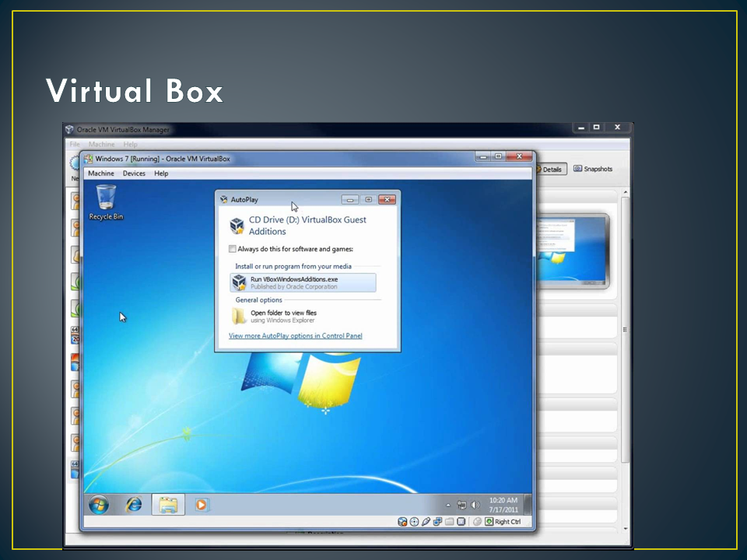View more AutoPlay options in Control Panel
The width and height of the screenshot is (747, 560).
295,335
